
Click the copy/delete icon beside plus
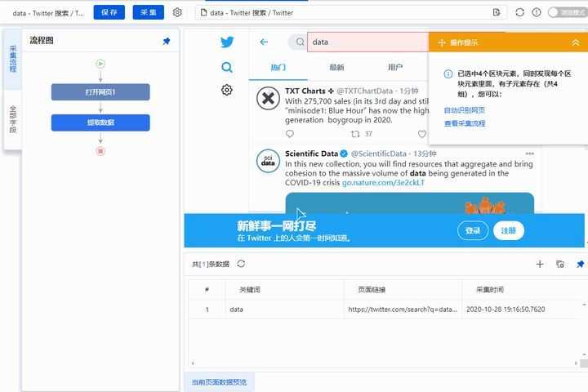560,264
